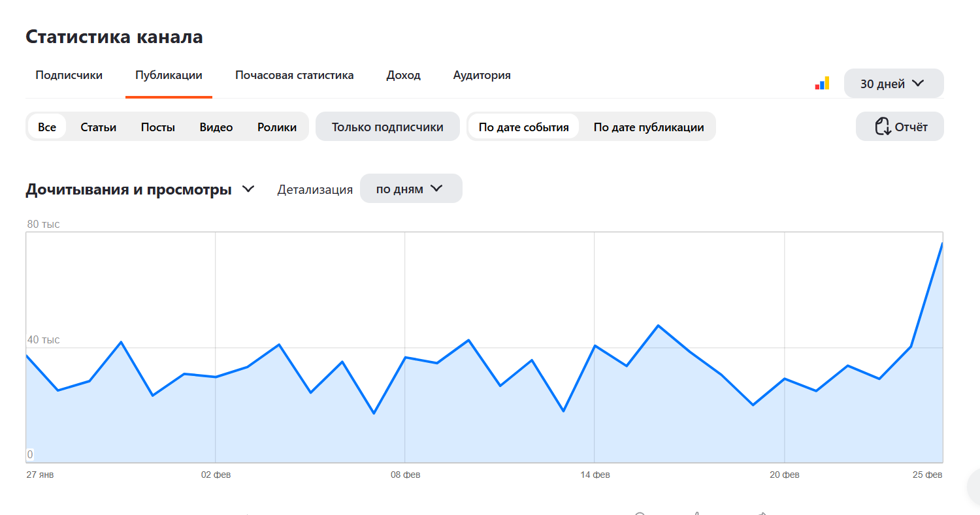Viewport: 980px width, 515px height.
Task: Click the colored bar chart icon
Action: (x=822, y=84)
